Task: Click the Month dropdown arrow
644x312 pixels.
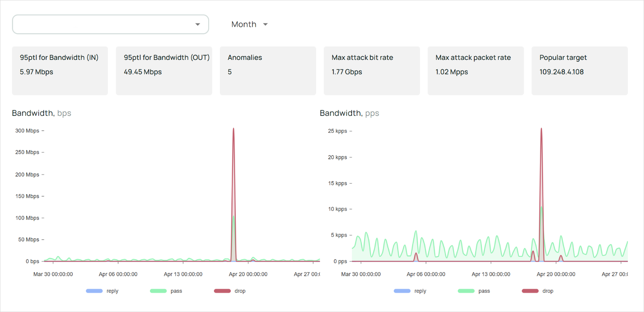Action: [x=265, y=24]
